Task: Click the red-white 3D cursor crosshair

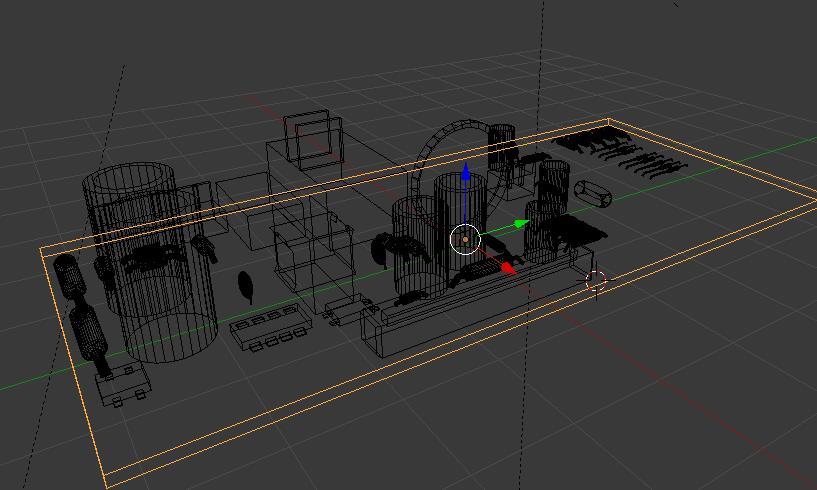Action: coord(596,280)
